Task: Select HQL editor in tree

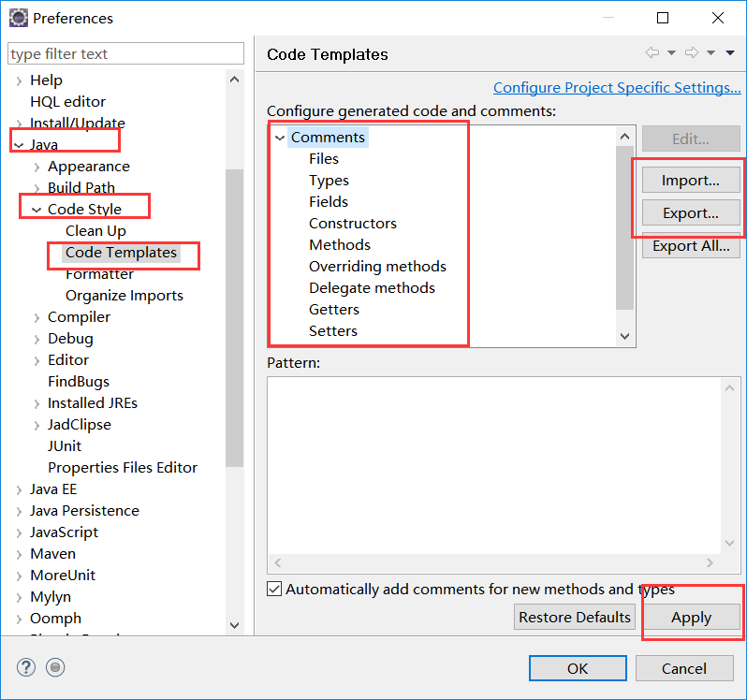Action: coord(67,102)
